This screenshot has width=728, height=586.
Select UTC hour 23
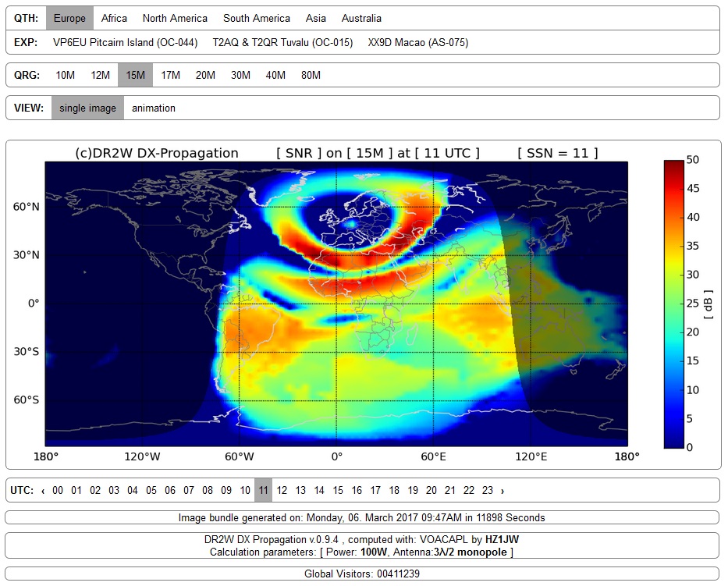pyautogui.click(x=488, y=490)
